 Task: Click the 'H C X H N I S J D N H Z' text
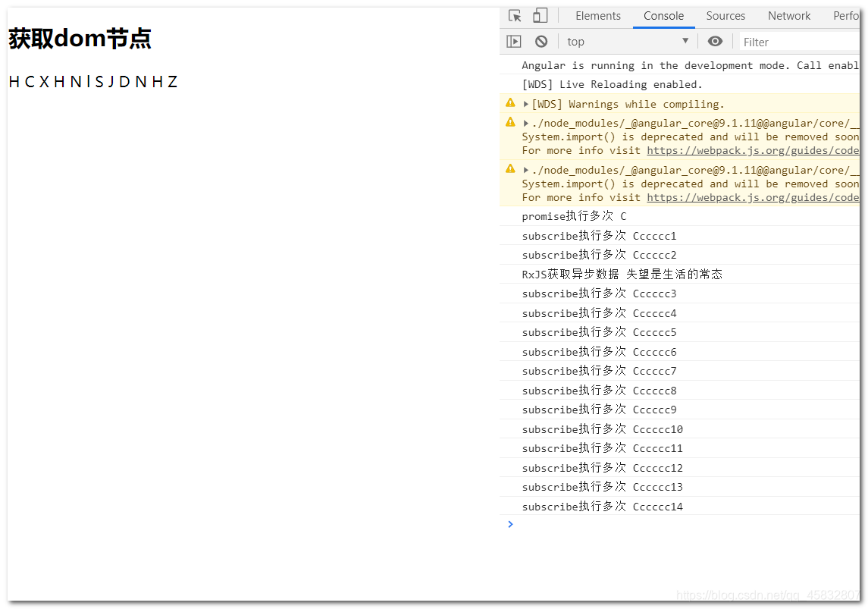(x=93, y=82)
